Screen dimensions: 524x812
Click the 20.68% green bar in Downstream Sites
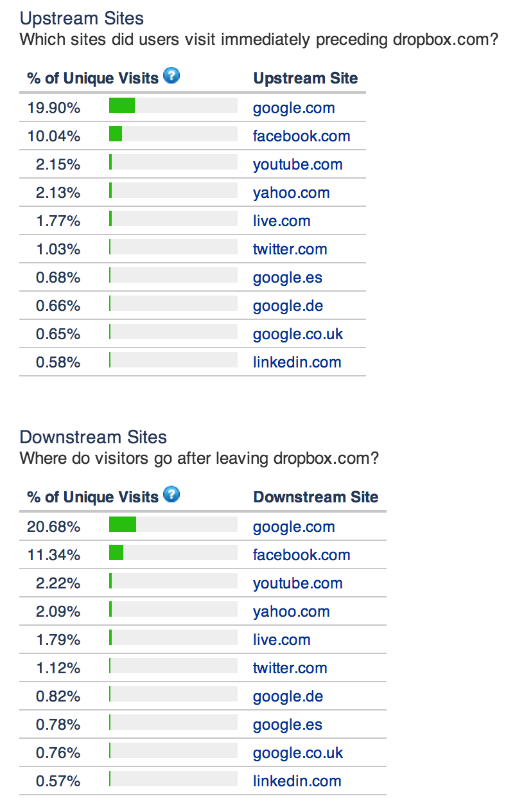click(123, 525)
